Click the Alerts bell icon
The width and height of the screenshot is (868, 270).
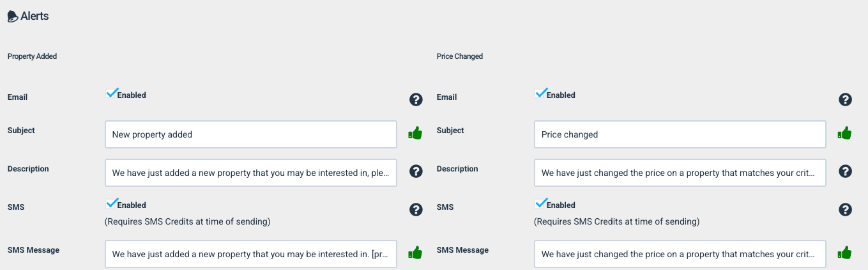point(13,17)
